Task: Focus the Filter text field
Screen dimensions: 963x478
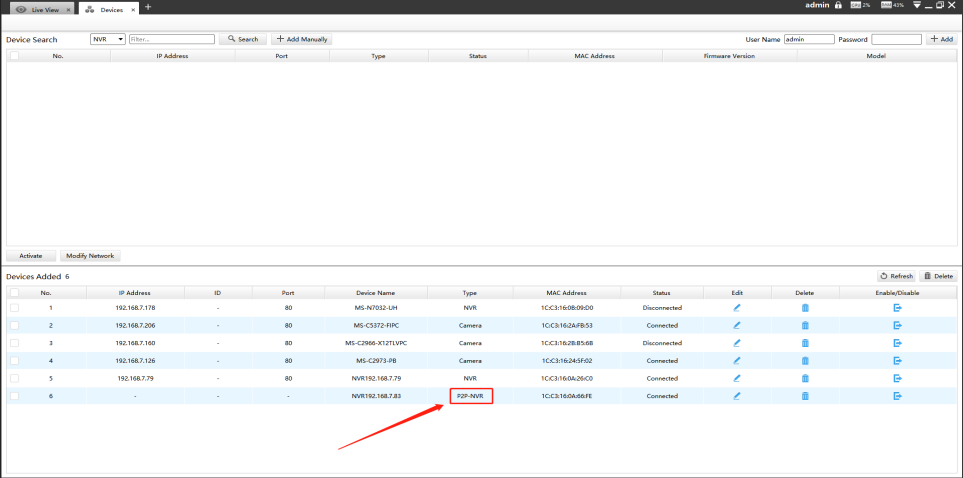Action: (x=172, y=39)
